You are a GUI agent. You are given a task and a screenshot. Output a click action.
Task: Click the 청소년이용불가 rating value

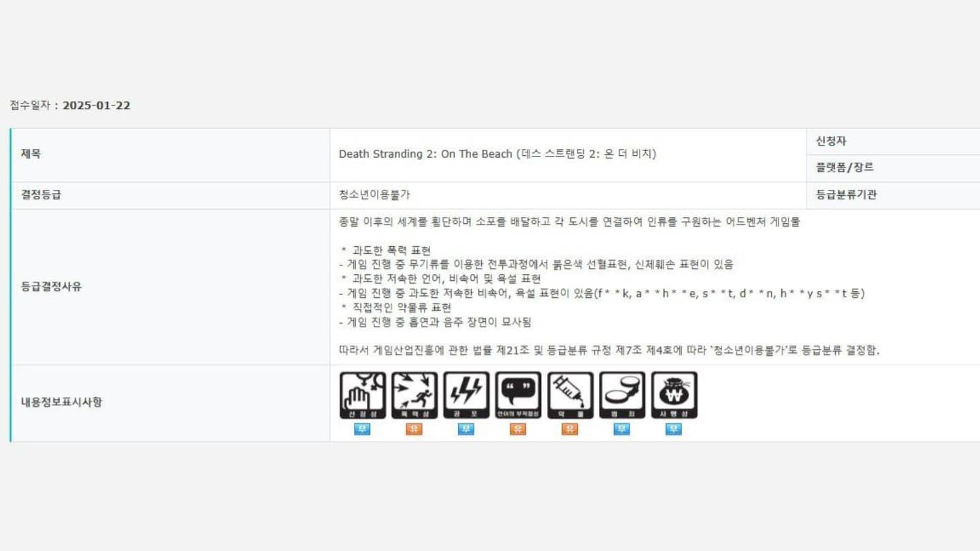[374, 195]
